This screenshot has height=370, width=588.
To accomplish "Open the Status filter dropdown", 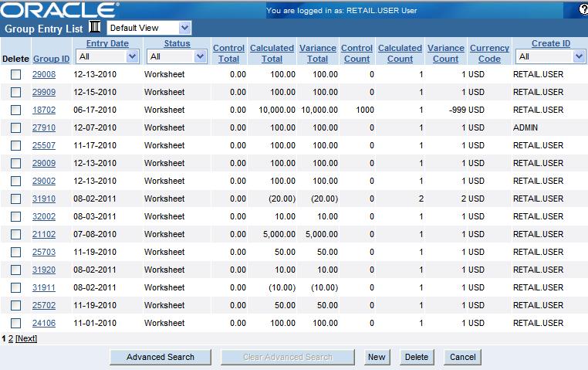I will (177, 56).
